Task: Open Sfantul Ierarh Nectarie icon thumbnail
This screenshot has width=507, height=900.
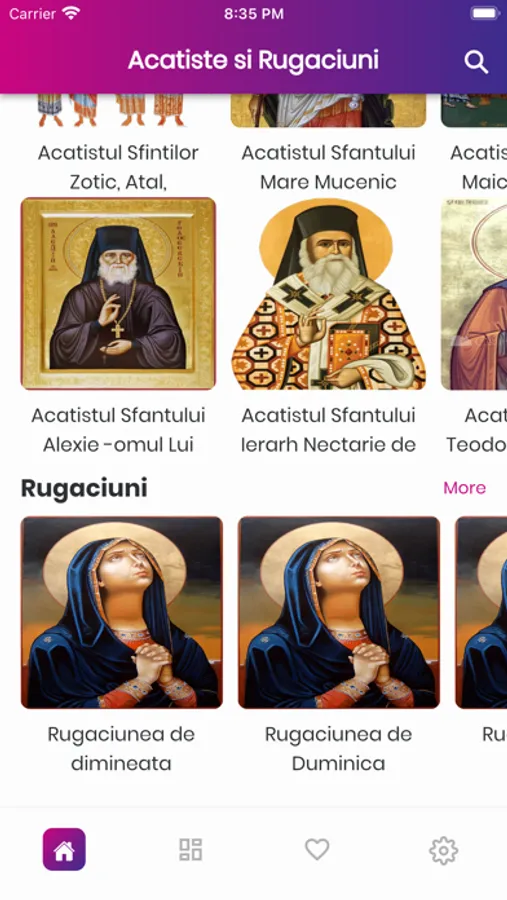Action: coord(328,293)
